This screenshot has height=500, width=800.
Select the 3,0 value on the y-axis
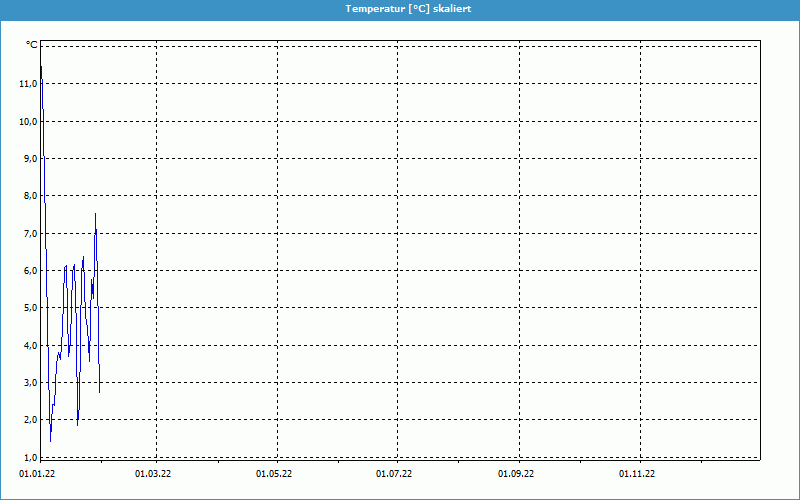point(30,383)
